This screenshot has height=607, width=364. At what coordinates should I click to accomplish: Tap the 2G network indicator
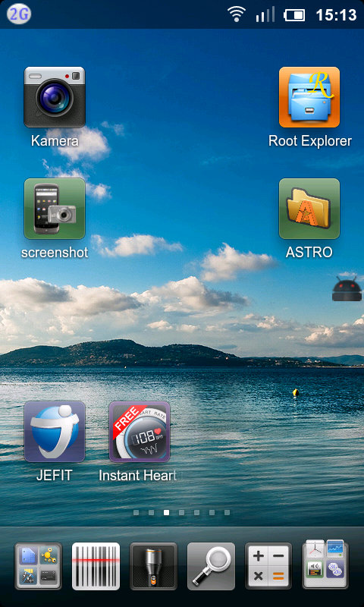click(x=18, y=14)
